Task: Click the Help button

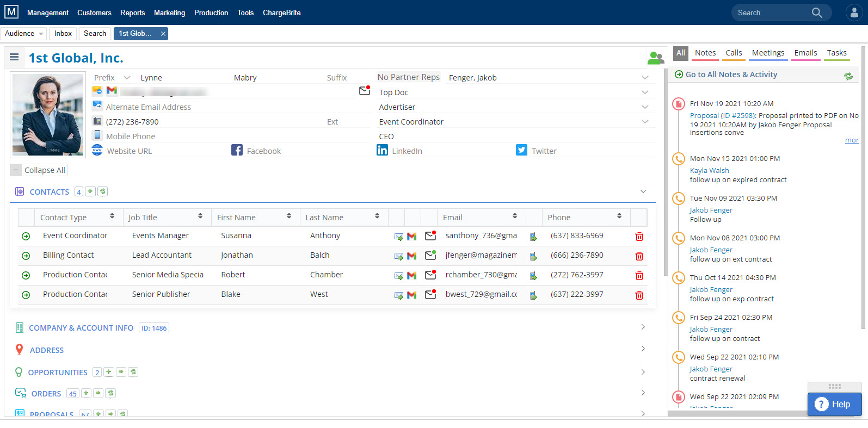Action: tap(834, 404)
